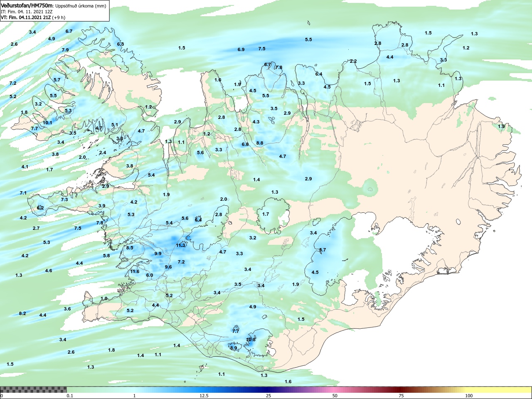Click the 50 label on the color scale

(335, 396)
